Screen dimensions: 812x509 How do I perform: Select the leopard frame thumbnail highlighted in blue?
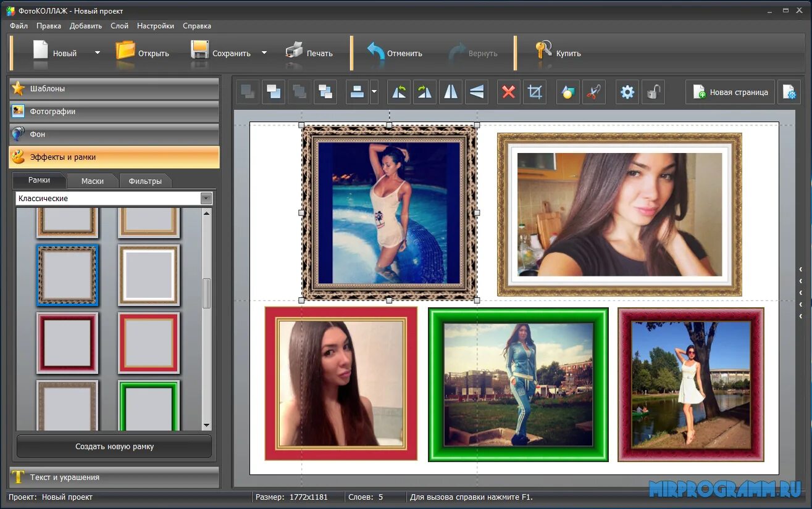pyautogui.click(x=67, y=275)
